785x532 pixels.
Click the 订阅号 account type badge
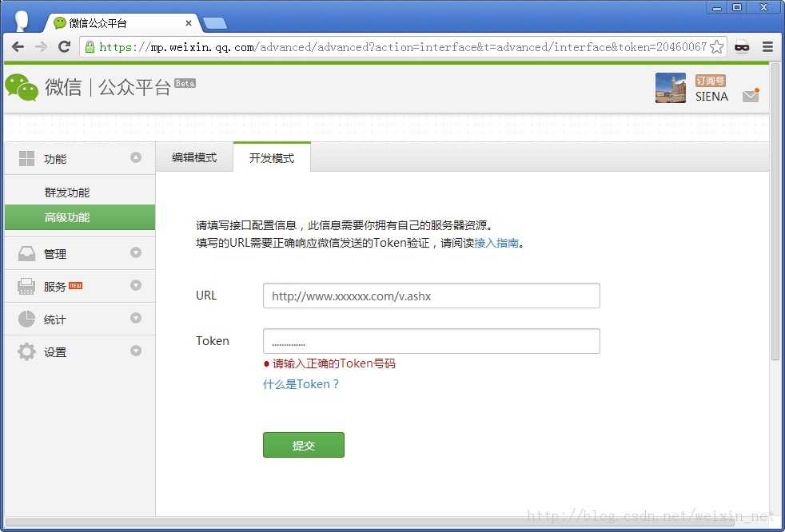(710, 81)
